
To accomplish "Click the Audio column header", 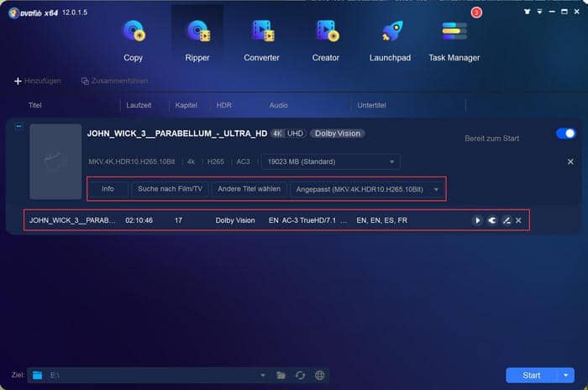I will pyautogui.click(x=278, y=105).
